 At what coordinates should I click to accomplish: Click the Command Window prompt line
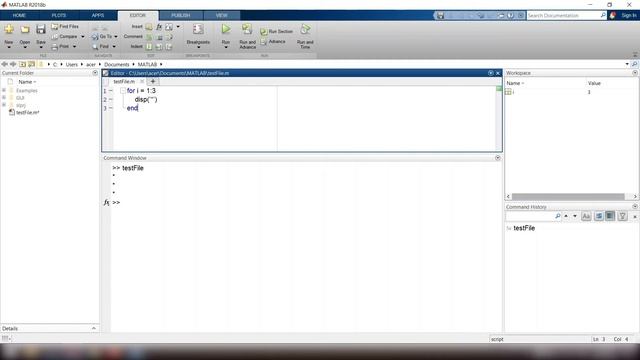(x=306, y=202)
